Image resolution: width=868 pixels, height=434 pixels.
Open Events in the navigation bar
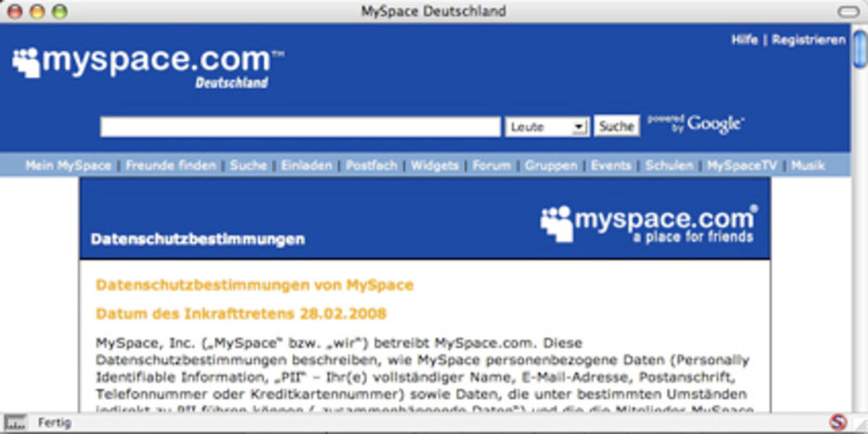click(x=611, y=166)
